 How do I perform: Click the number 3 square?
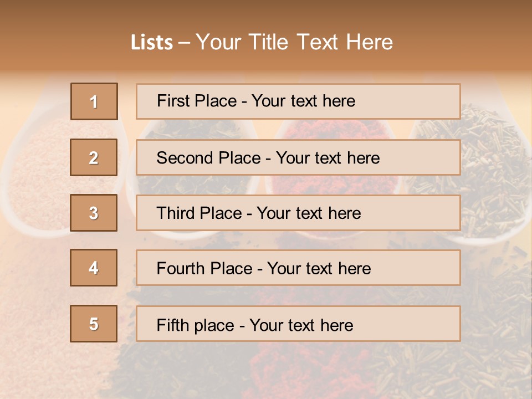point(94,213)
